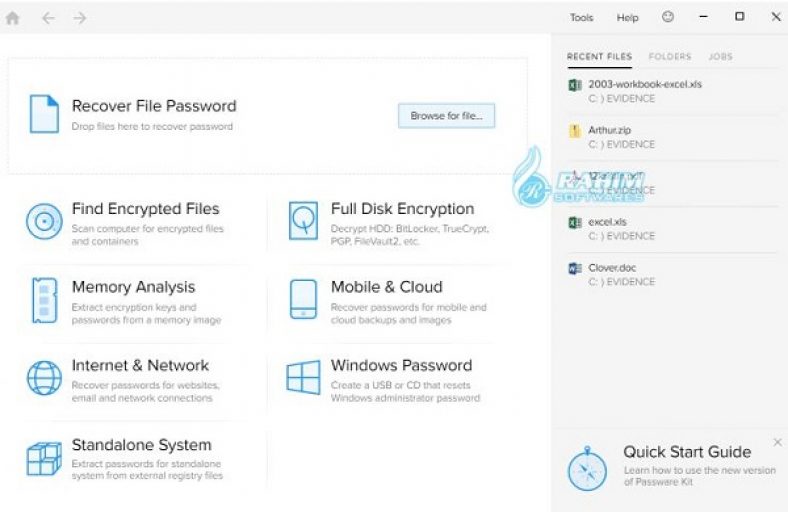The width and height of the screenshot is (788, 512).
Task: Open the Standalone System cube icon
Action: (x=44, y=457)
